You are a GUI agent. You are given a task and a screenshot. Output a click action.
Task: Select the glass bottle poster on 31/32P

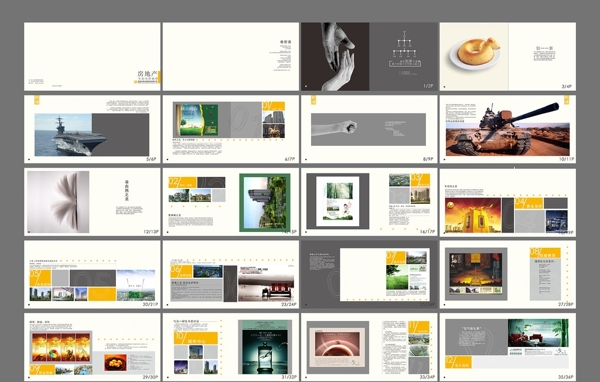coord(265,347)
